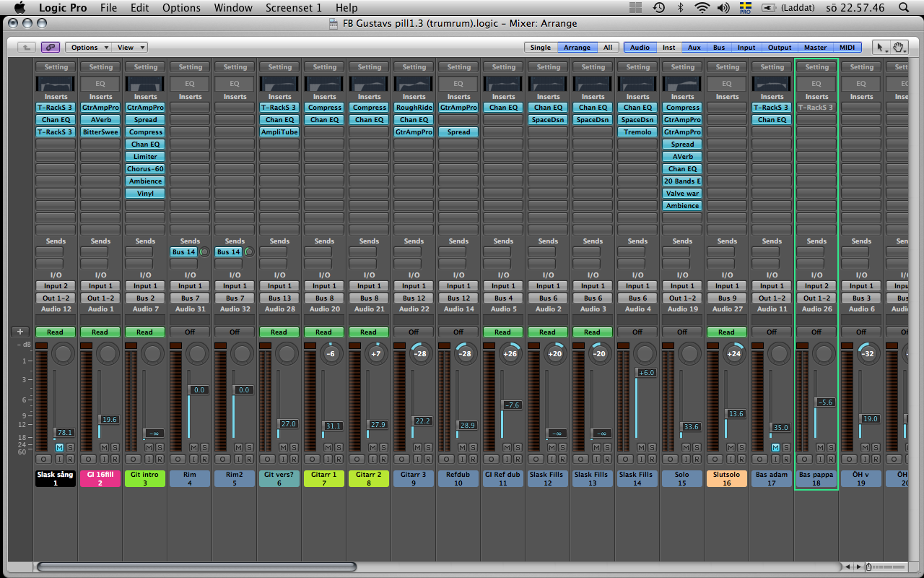Image resolution: width=924 pixels, height=578 pixels.
Task: Toggle the MIDI channel filter button
Action: [847, 47]
